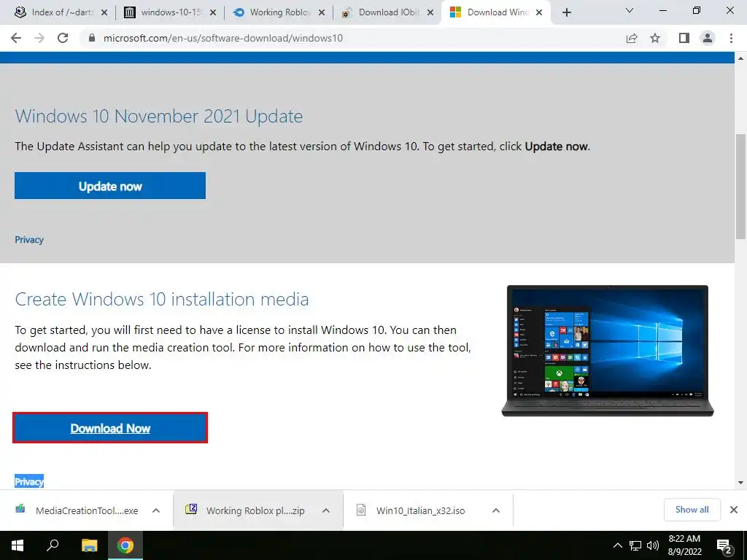Viewport: 747px width, 560px height.
Task: Open the Privacy link under Update now
Action: pos(29,239)
